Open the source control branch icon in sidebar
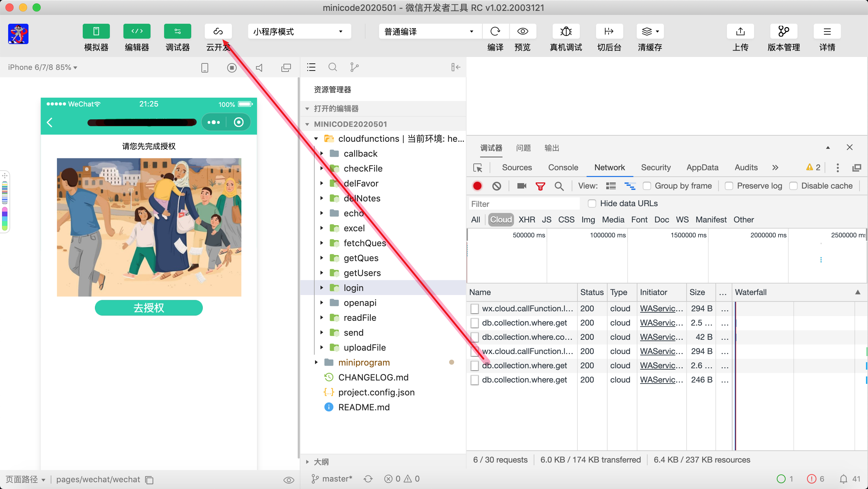Image resolution: width=868 pixels, height=489 pixels. point(354,67)
